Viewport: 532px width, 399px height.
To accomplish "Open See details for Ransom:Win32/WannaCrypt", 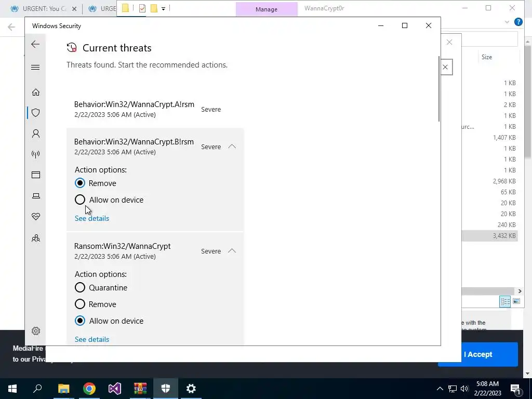I will [x=92, y=339].
